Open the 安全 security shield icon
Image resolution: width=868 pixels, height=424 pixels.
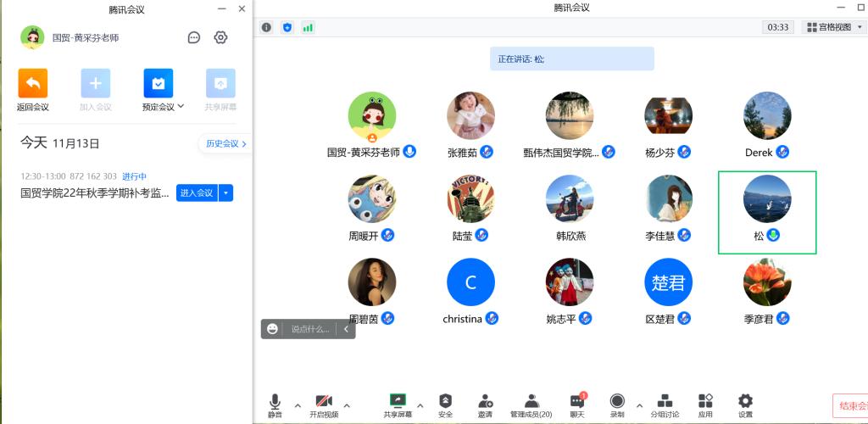[445, 403]
